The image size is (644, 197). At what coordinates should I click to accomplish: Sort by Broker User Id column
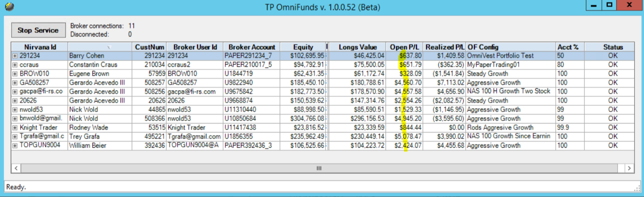[195, 47]
